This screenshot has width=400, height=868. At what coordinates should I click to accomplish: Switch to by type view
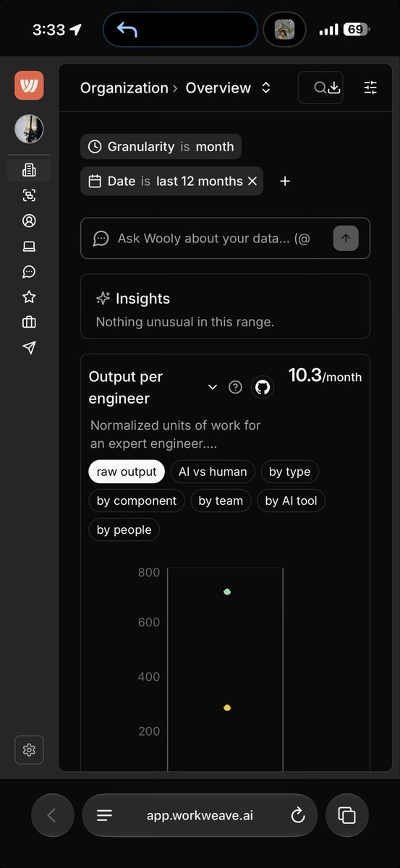(x=289, y=472)
